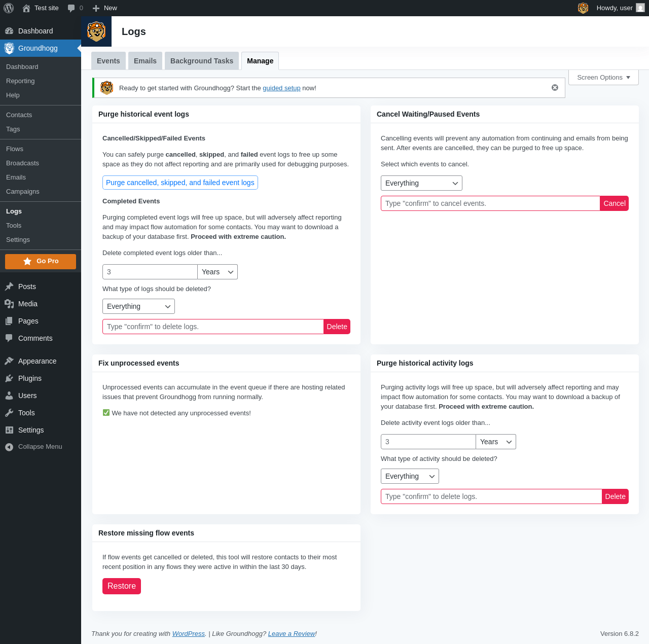Click the mascot icon in setup notice

click(x=106, y=88)
